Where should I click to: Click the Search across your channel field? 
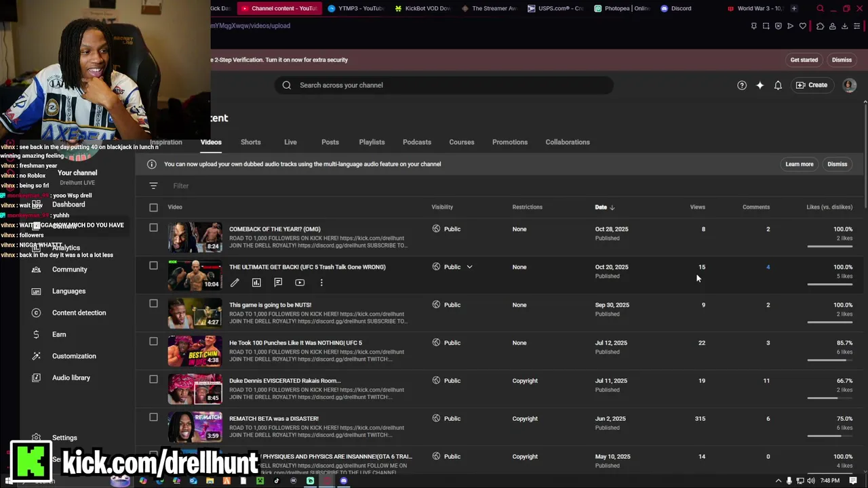(x=444, y=85)
